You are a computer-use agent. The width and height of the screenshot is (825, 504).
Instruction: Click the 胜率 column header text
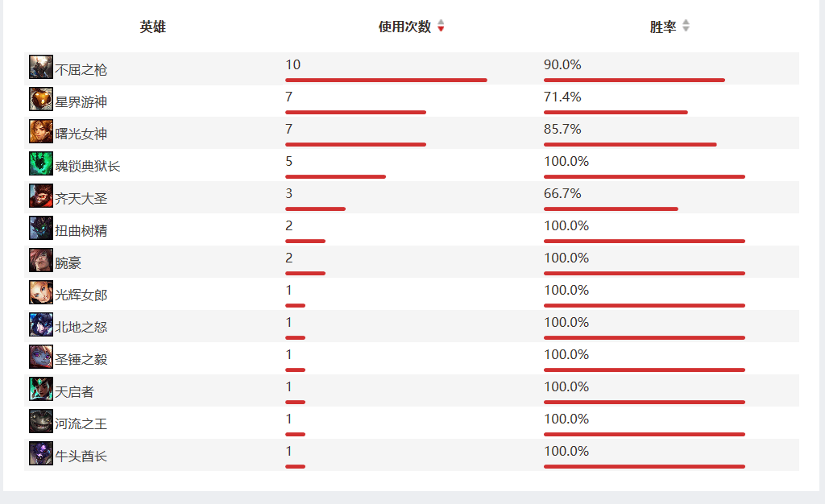tap(663, 27)
